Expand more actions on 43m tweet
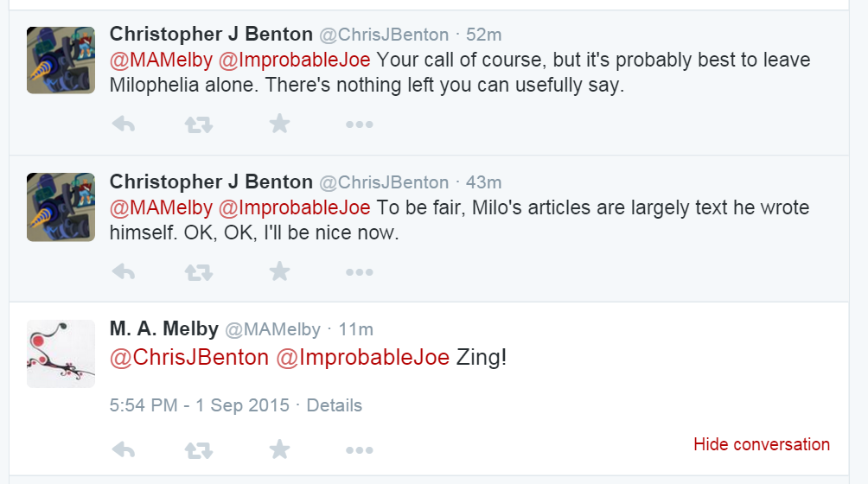The image size is (868, 484). click(359, 272)
